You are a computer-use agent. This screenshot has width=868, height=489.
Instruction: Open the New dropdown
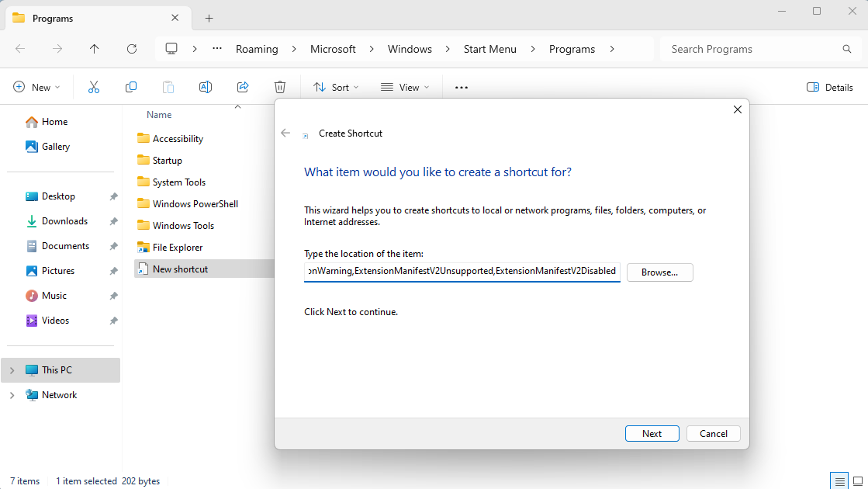(36, 87)
